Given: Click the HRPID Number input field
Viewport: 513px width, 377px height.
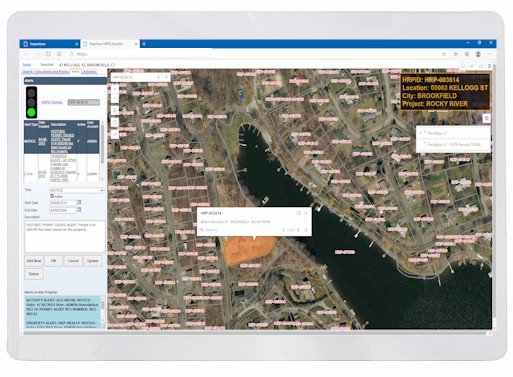Looking at the screenshot, I should coord(84,102).
